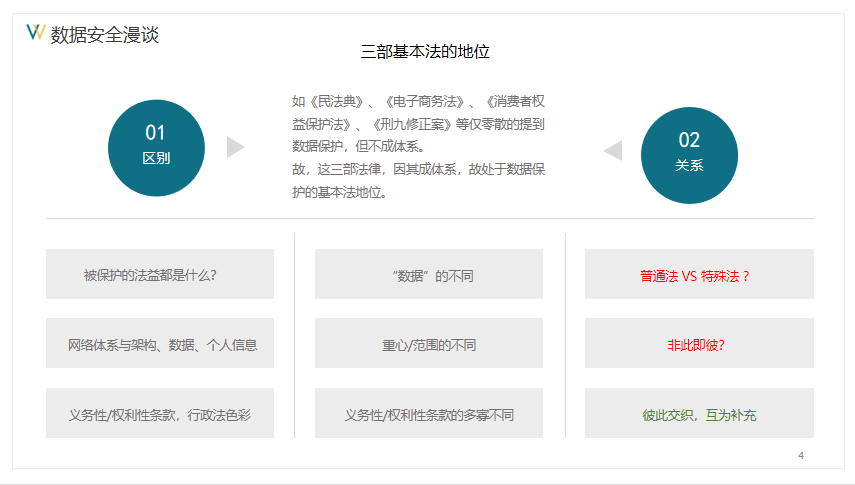This screenshot has width=855, height=485.
Task: Click the “数据”的不同 box
Action: click(429, 274)
